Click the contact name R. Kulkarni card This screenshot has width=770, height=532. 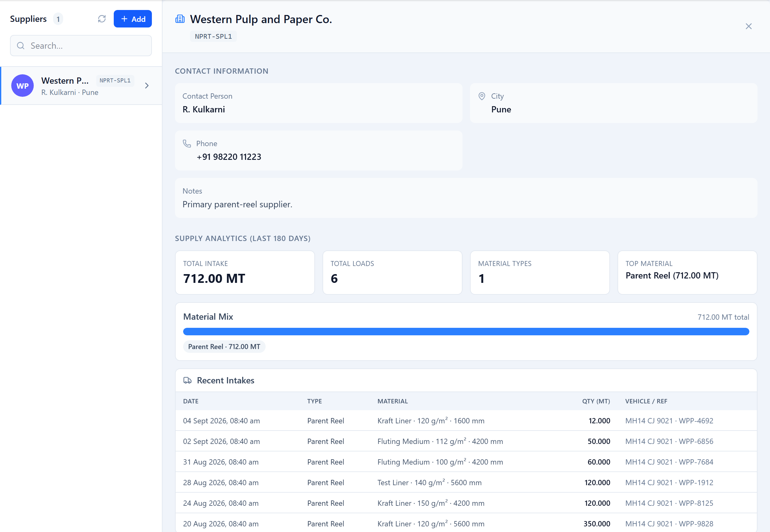point(319,103)
